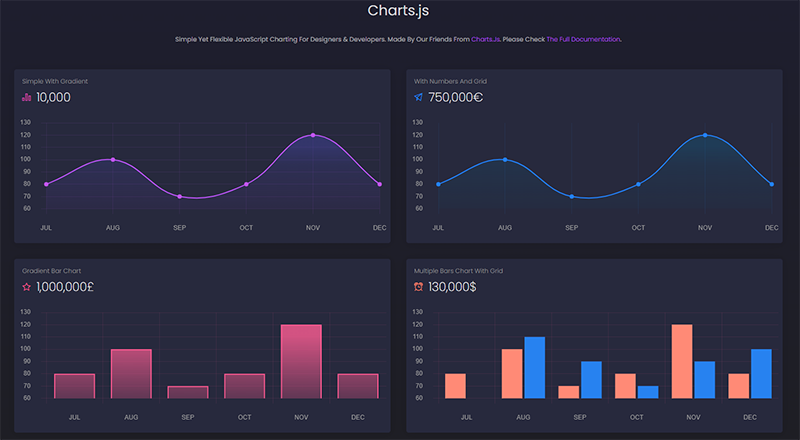Click the blue SEP bar in the Multiple Bars chart

click(x=591, y=380)
